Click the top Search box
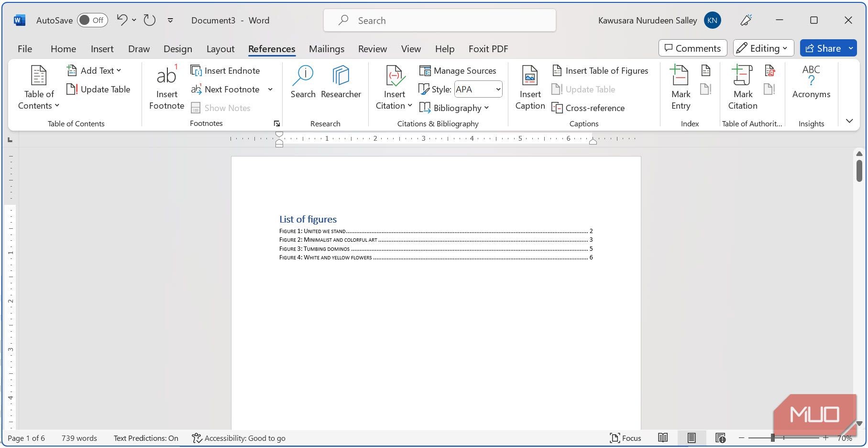868x448 pixels. (439, 20)
